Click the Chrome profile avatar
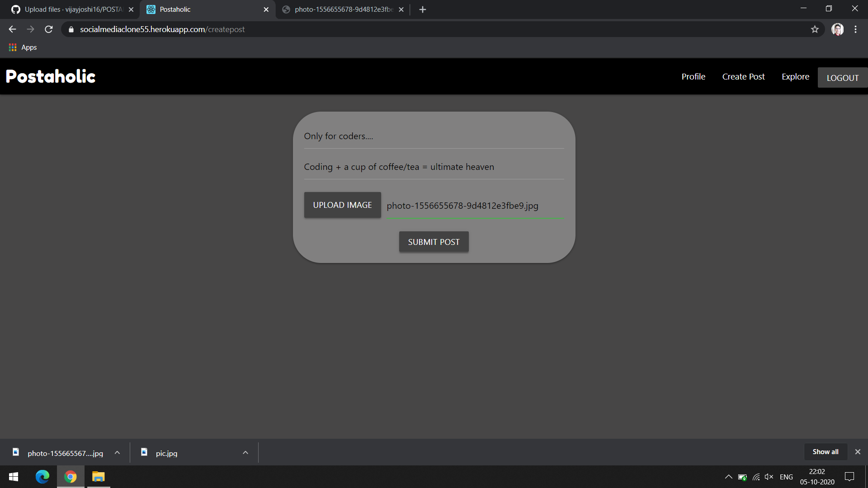The height and width of the screenshot is (488, 868). pyautogui.click(x=837, y=29)
